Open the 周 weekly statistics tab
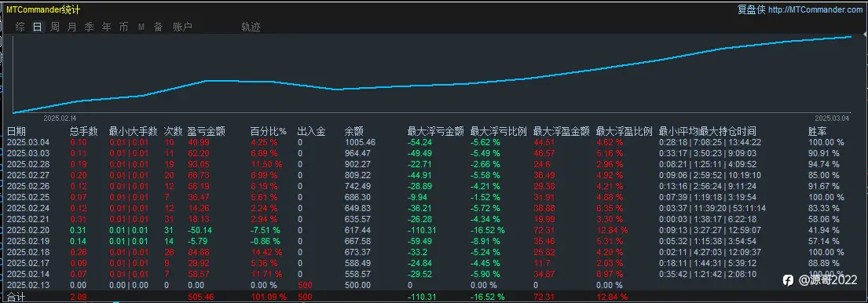Viewport: 868px width, 303px height. click(x=55, y=27)
